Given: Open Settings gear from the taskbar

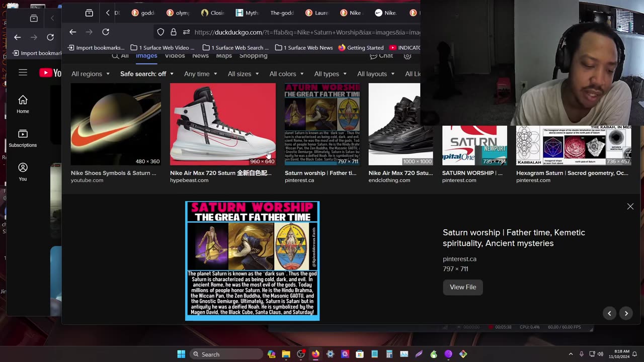Looking at the screenshot, I should pyautogui.click(x=330, y=354).
